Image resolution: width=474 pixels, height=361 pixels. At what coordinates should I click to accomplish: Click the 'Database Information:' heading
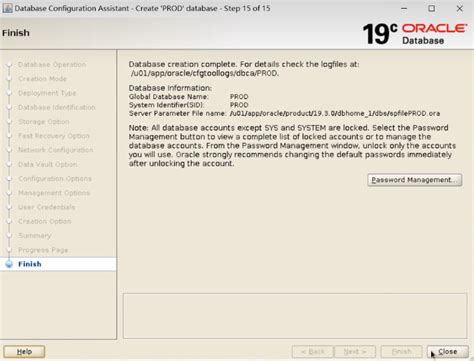coord(170,88)
